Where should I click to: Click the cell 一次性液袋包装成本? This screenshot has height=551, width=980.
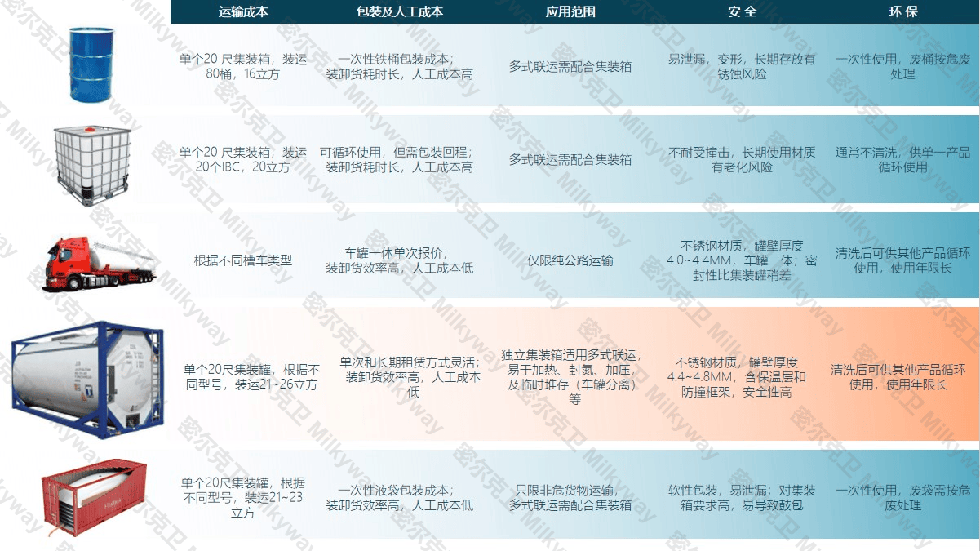click(400, 497)
